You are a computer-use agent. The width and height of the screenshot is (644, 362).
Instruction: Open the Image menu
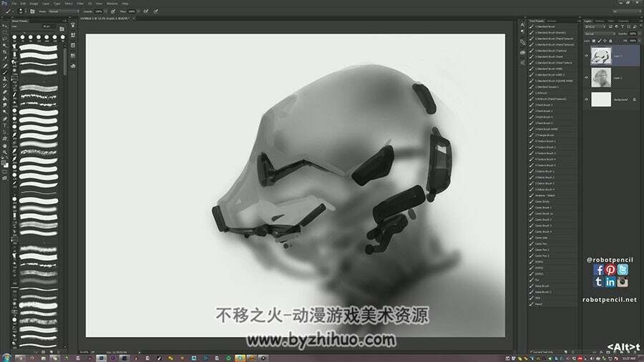pyautogui.click(x=34, y=4)
